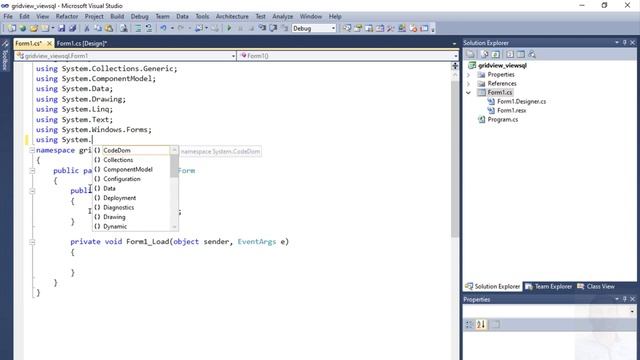Open the Debug menu

click(x=140, y=16)
